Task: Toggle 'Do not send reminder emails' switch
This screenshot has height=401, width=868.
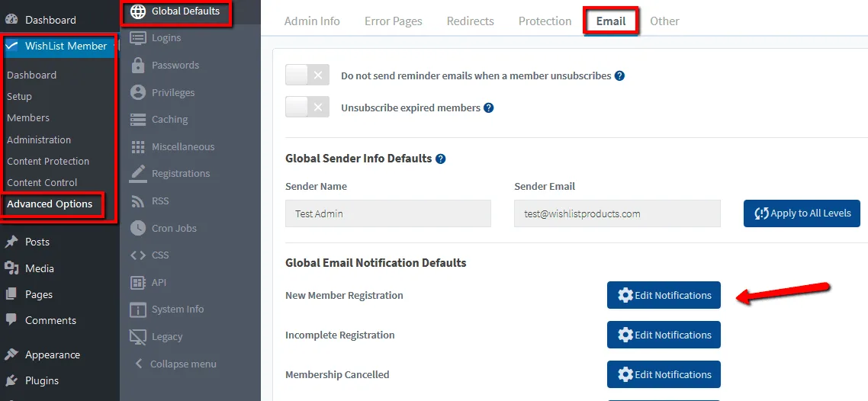Action: click(x=307, y=75)
